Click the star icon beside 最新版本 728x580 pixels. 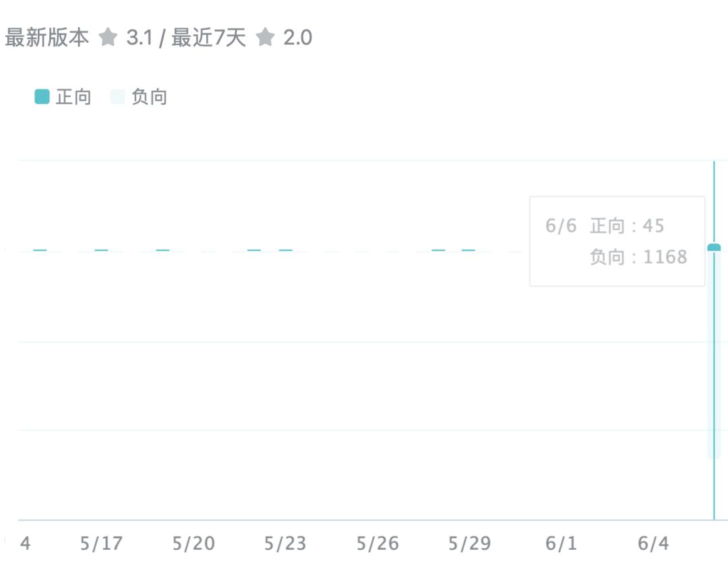[109, 37]
